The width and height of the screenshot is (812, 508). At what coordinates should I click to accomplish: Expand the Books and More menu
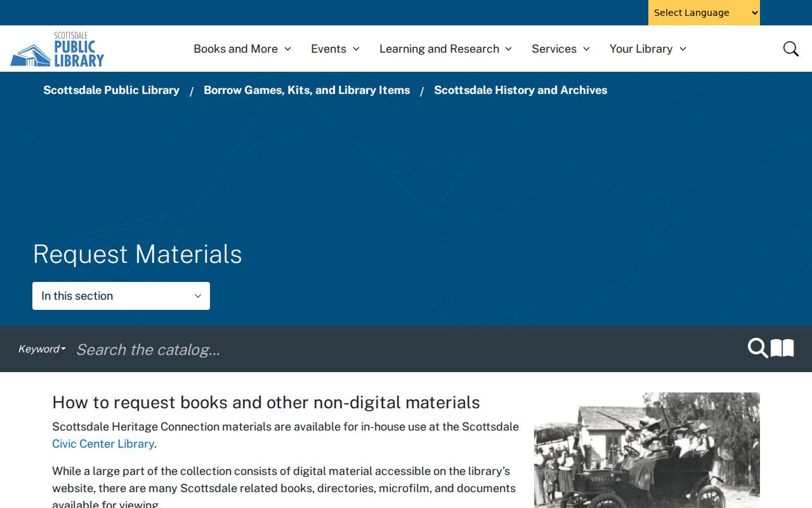pyautogui.click(x=242, y=49)
